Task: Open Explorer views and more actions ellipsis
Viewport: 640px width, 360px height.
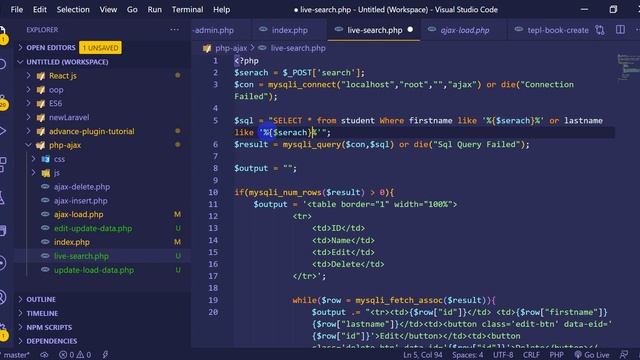Action: [174, 29]
